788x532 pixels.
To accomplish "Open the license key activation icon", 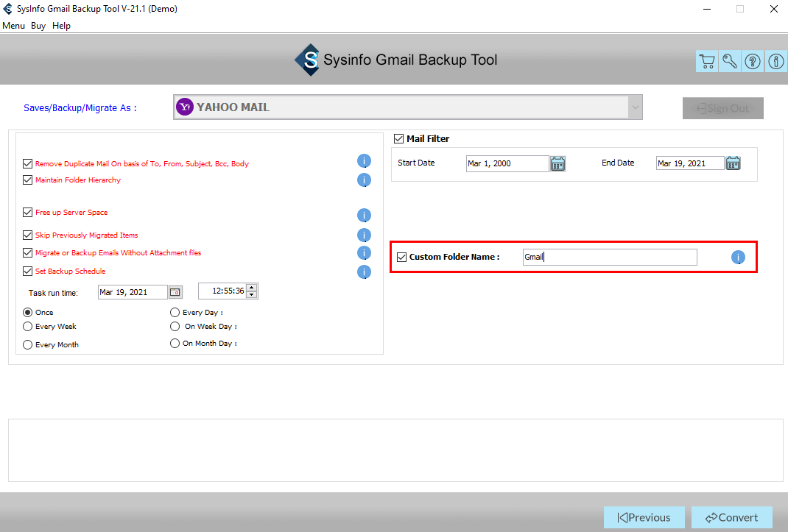I will pos(730,61).
